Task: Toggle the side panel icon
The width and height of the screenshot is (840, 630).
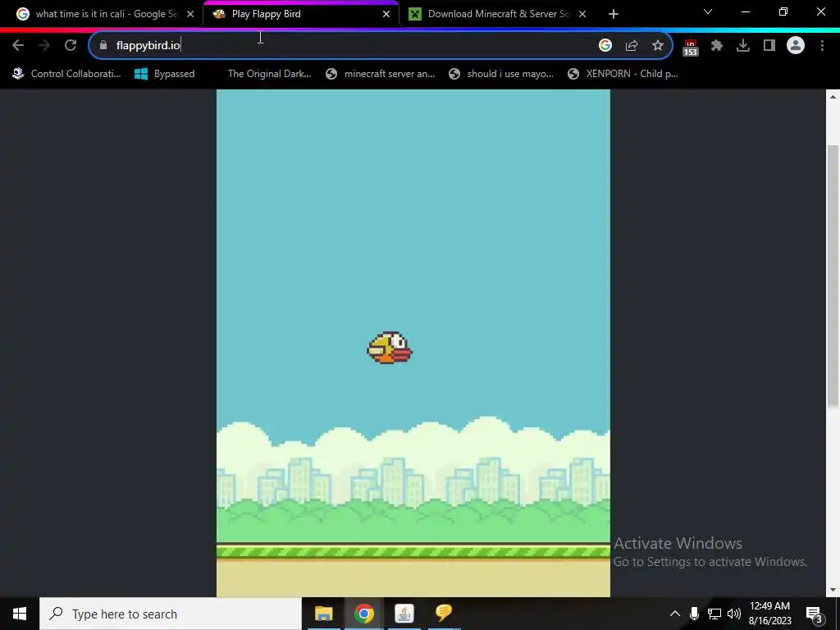Action: [x=769, y=46]
